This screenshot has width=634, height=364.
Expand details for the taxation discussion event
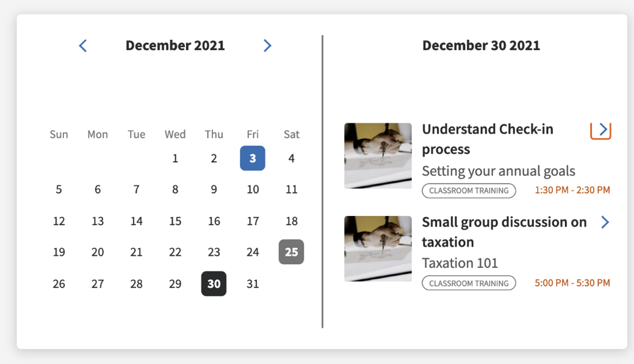tap(605, 222)
